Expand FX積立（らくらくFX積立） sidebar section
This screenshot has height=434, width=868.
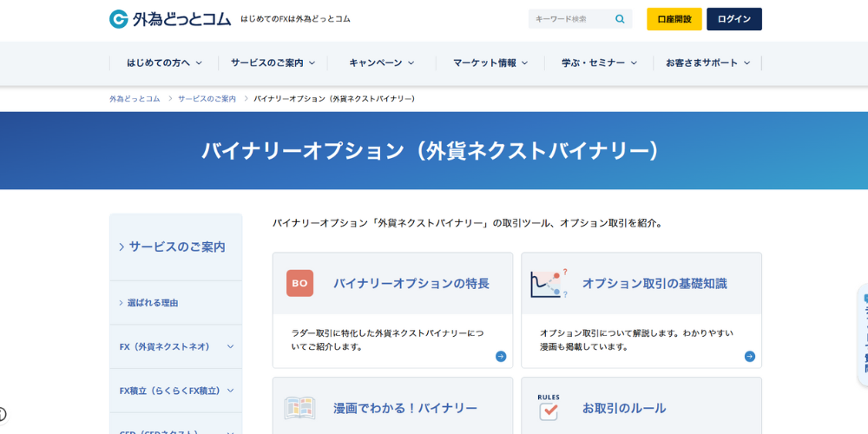coord(176,391)
